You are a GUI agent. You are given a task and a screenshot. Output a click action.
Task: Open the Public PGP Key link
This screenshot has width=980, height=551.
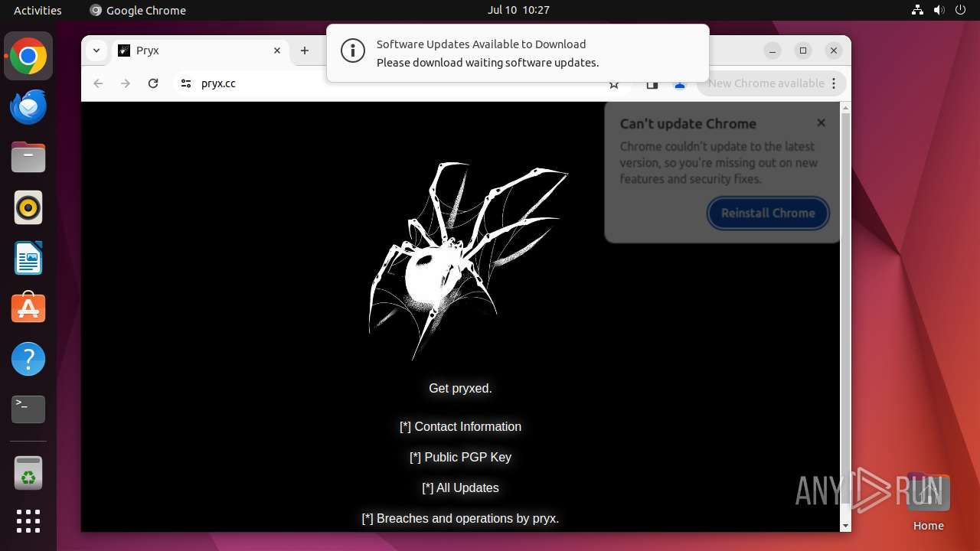tap(460, 457)
